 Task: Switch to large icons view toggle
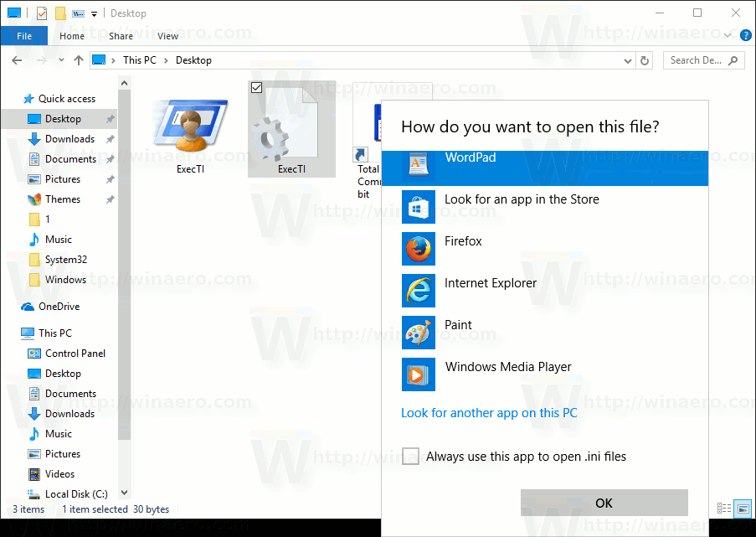pos(742,509)
